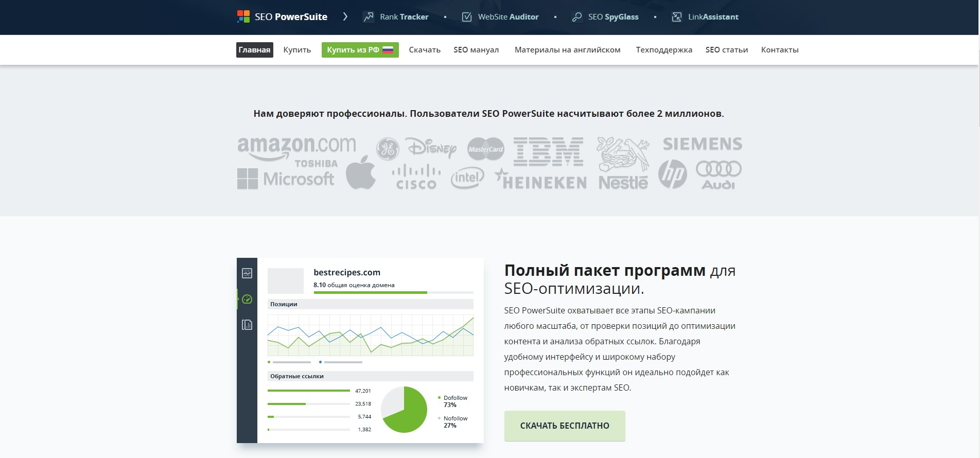Click the СКАЧАТЬ БЕСПЛАТНО button
The width and height of the screenshot is (980, 458).
click(x=565, y=426)
